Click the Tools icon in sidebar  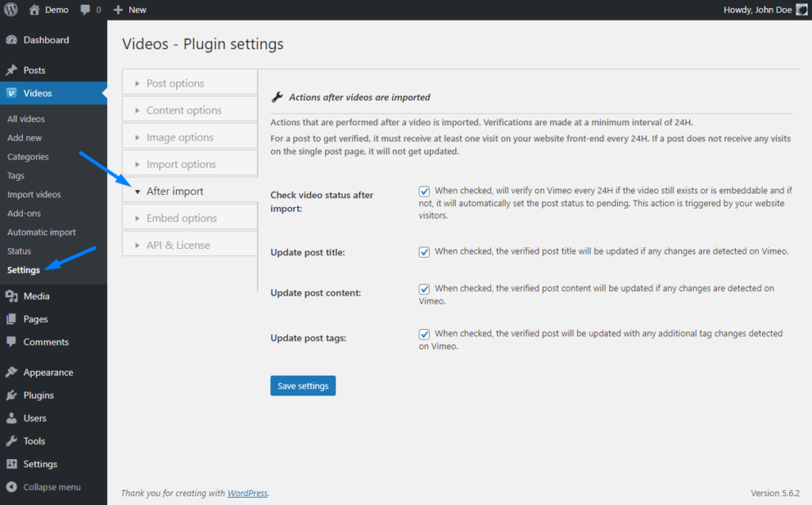(x=10, y=441)
